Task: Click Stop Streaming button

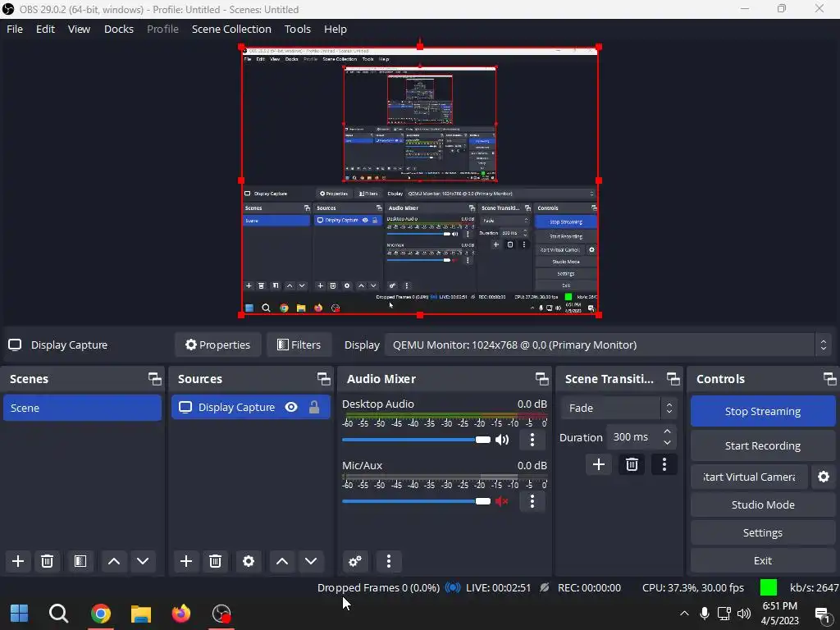Action: (x=763, y=412)
